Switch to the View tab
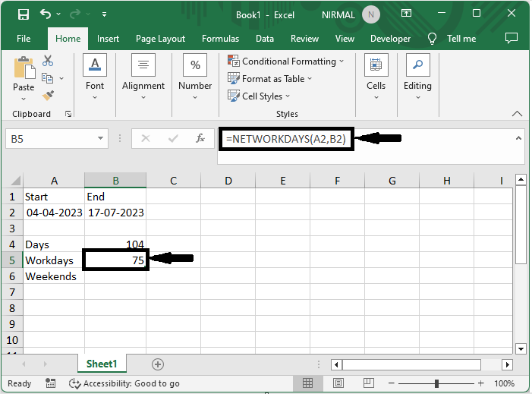532x394 pixels. tap(345, 39)
